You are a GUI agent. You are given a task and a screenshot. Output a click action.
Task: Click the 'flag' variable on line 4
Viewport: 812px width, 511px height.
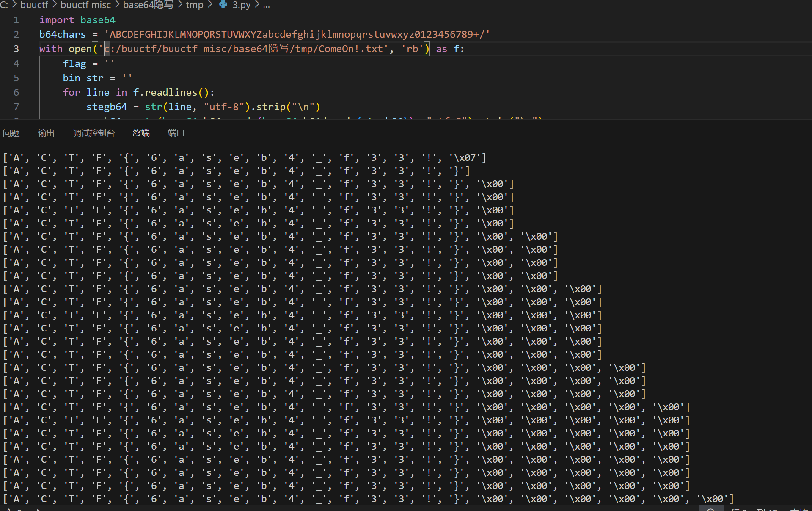pyautogui.click(x=74, y=64)
